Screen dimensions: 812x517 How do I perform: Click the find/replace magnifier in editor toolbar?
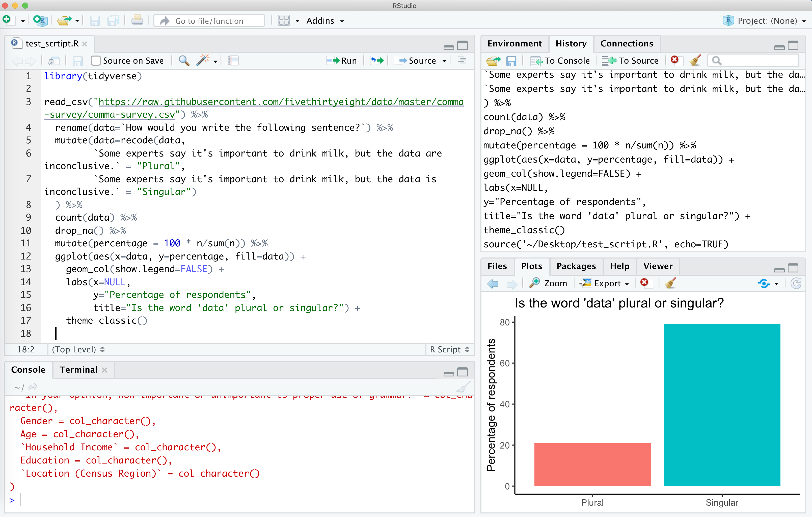pyautogui.click(x=184, y=61)
